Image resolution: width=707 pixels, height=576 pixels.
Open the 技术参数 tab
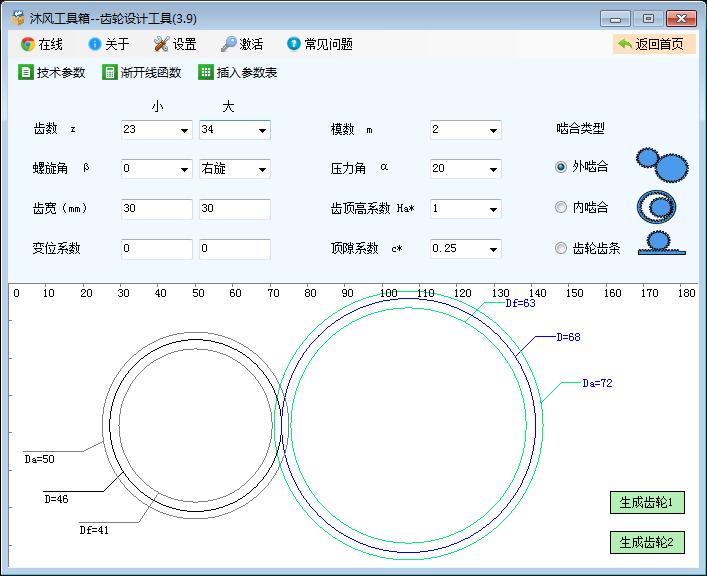click(x=52, y=72)
